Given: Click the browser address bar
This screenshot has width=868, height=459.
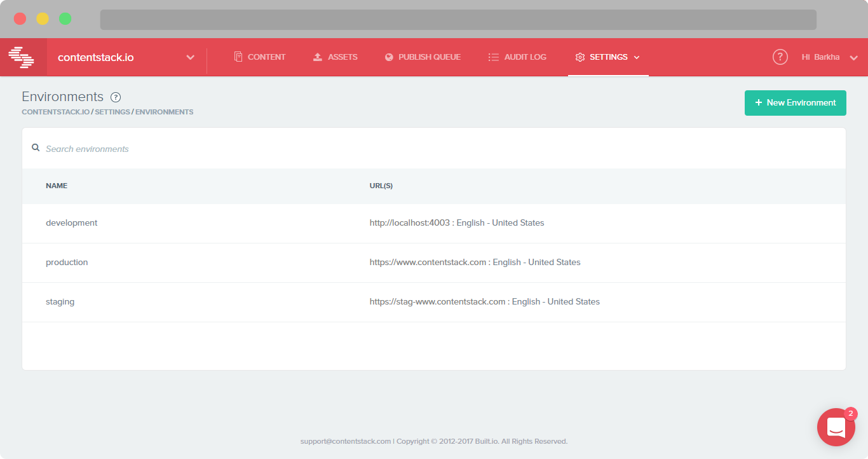Looking at the screenshot, I should 458,19.
